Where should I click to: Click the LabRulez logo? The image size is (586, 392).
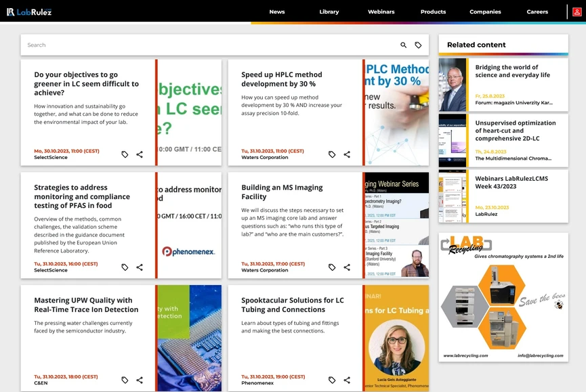[x=29, y=12]
